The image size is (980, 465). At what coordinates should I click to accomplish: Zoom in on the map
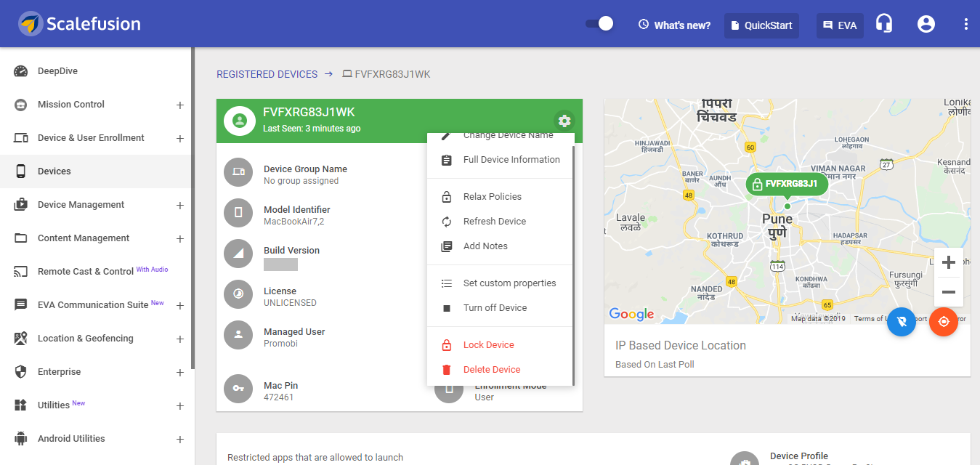pos(948,262)
